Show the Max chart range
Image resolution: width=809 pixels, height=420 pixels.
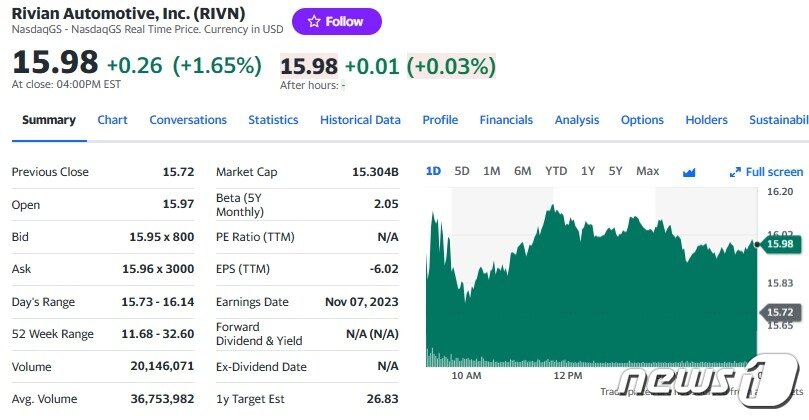coord(648,171)
